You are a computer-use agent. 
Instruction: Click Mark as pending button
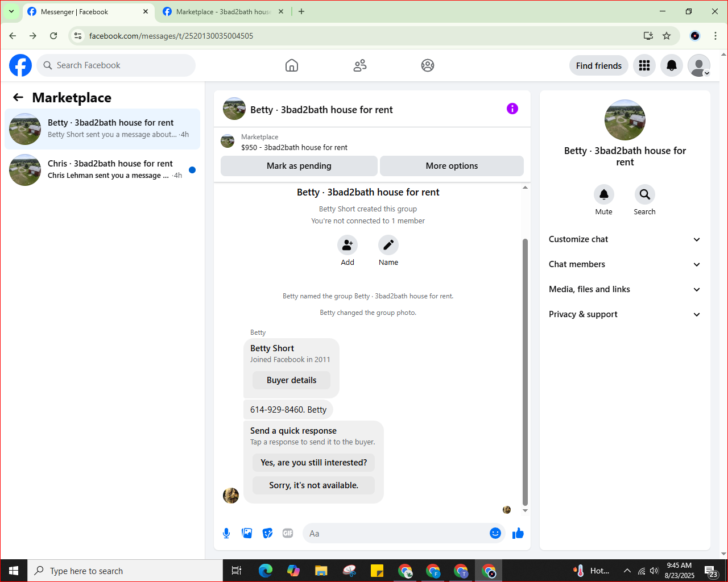coord(299,166)
